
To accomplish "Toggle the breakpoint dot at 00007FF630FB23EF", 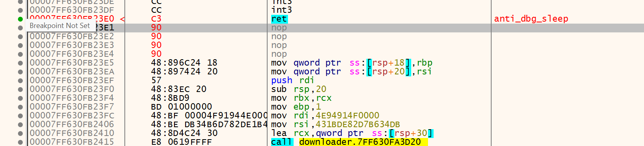I will [20, 80].
